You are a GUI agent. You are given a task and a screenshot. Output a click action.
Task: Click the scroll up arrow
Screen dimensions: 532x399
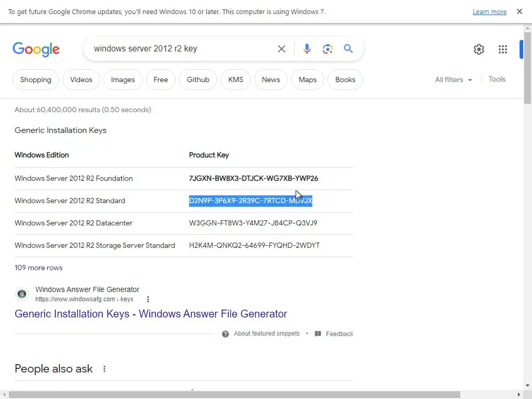528,28
